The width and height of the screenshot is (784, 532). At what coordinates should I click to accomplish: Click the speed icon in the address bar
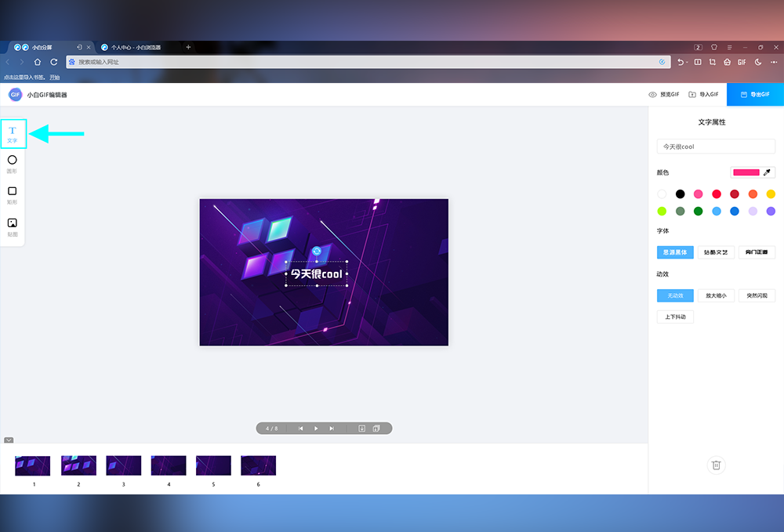coord(662,62)
